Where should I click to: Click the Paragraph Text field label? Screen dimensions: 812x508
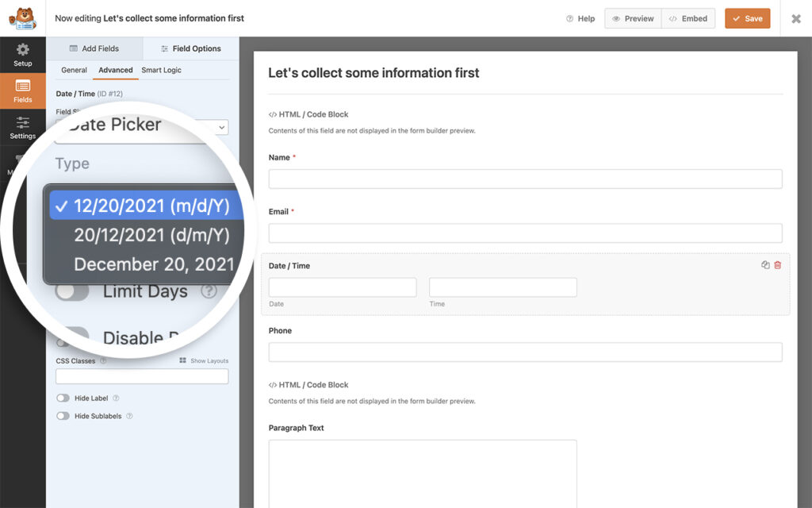click(x=297, y=428)
